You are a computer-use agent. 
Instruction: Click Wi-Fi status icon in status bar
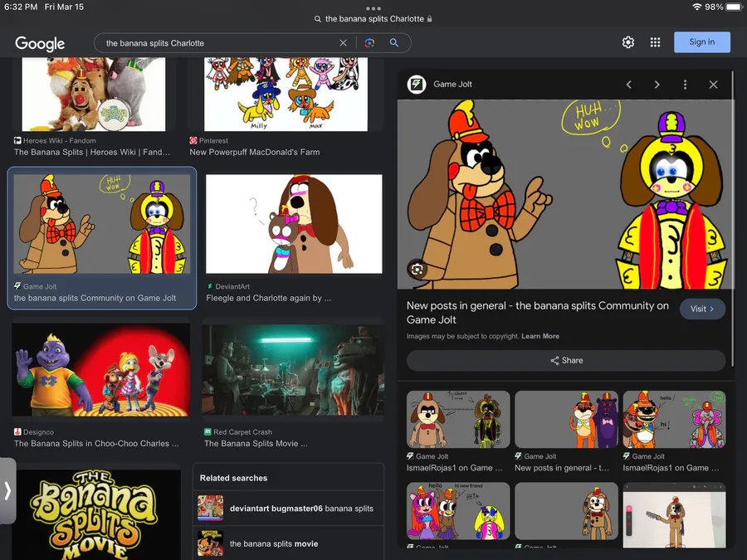[x=697, y=7]
